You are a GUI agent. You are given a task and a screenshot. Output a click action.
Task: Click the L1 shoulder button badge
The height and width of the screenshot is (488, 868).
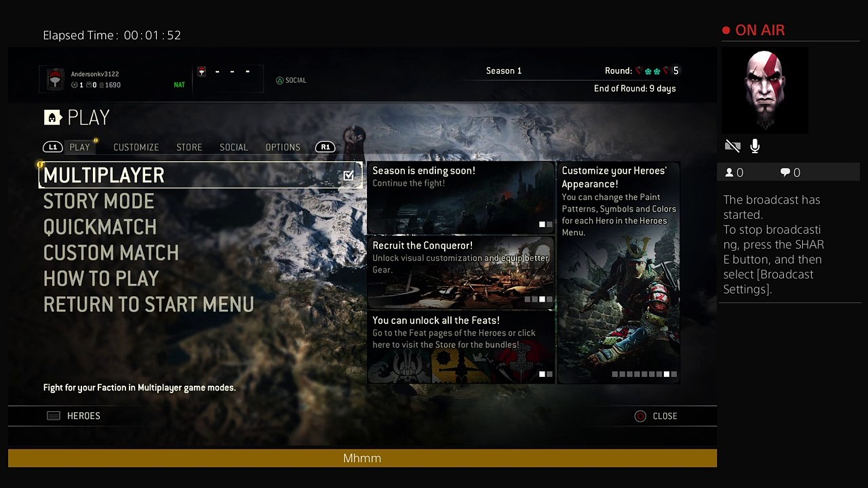coord(53,147)
